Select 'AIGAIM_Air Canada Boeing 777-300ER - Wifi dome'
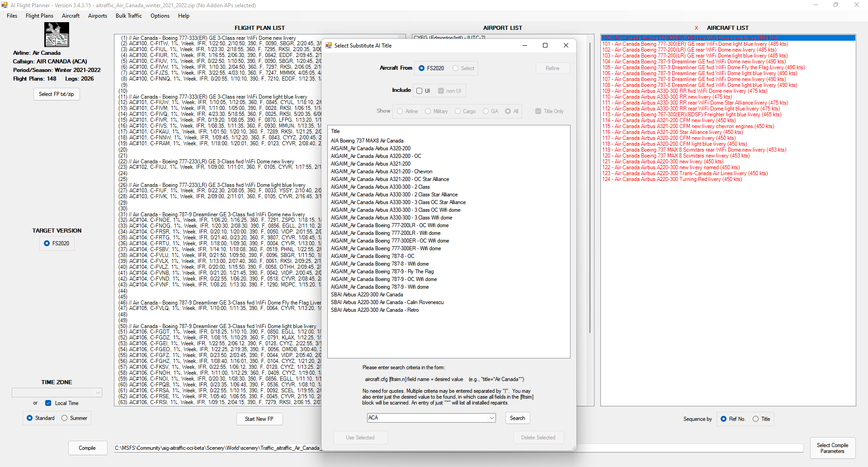This screenshot has width=868, height=467. (386, 248)
